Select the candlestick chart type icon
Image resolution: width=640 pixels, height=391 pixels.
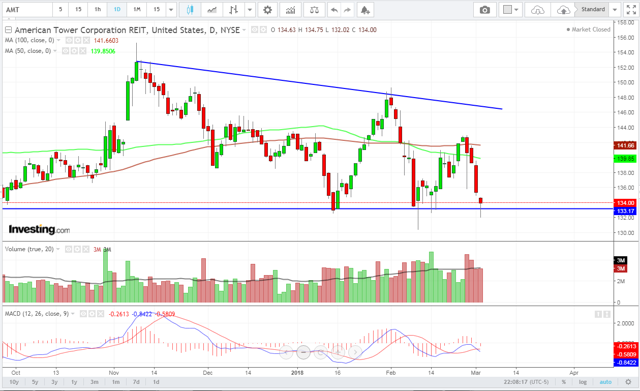(x=189, y=10)
